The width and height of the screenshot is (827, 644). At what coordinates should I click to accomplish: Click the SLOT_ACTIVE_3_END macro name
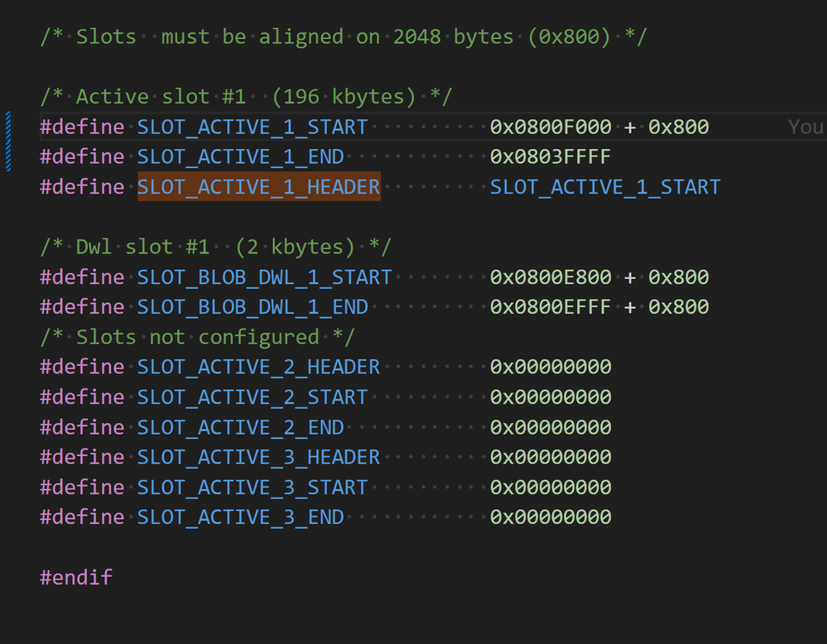coord(240,517)
